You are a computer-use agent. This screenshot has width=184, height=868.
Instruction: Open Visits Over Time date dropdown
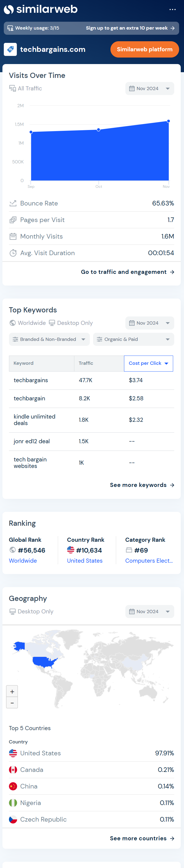(150, 89)
